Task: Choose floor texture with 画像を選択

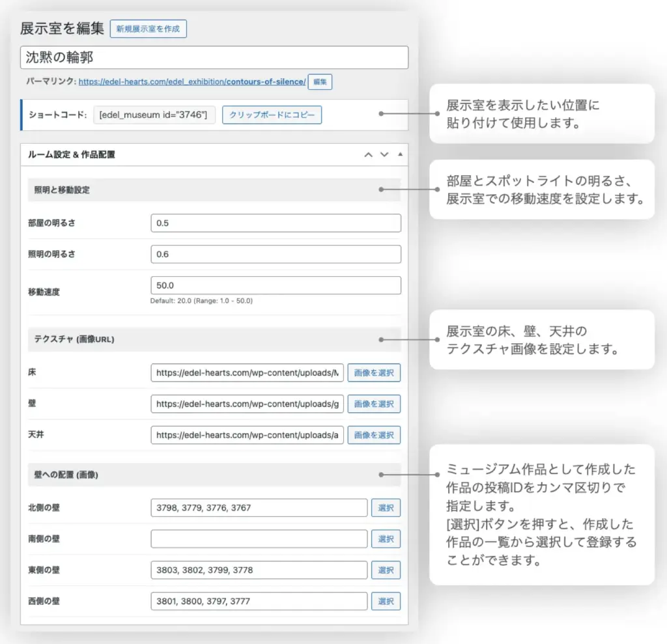Action: [374, 372]
